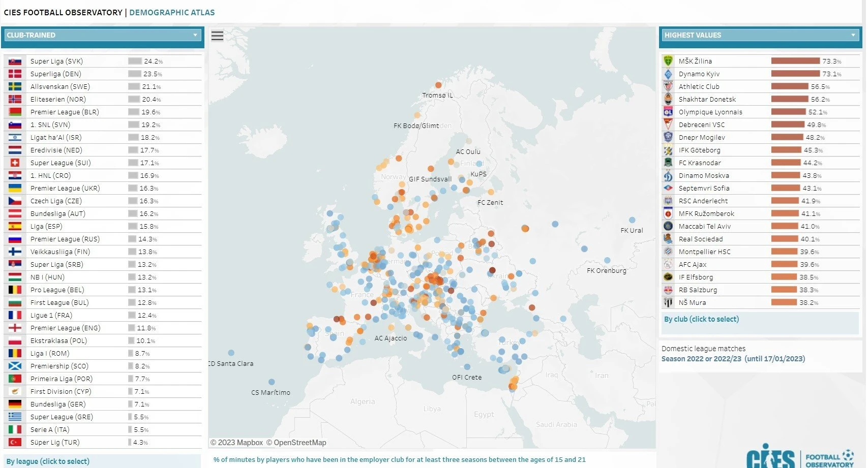Viewport: 868px width, 468px height.
Task: Select the Germany flag next to Bundesliga (GER)
Action: tap(15, 404)
